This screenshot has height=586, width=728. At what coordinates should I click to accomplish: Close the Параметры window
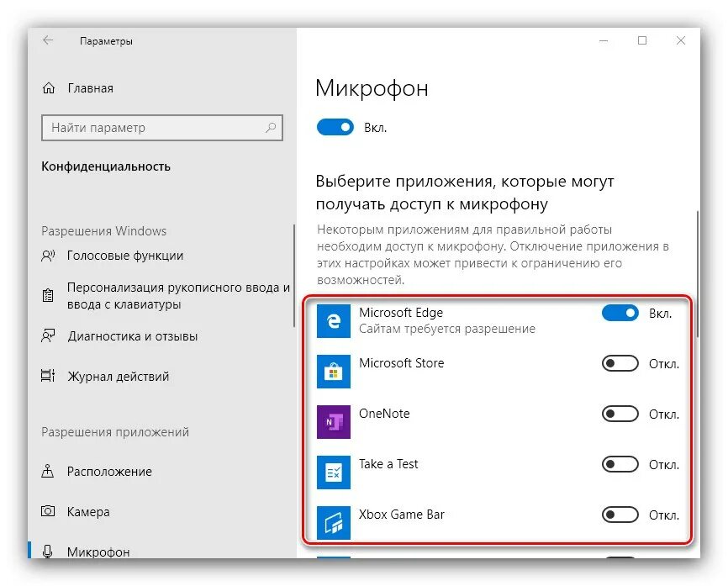pyautogui.click(x=681, y=40)
